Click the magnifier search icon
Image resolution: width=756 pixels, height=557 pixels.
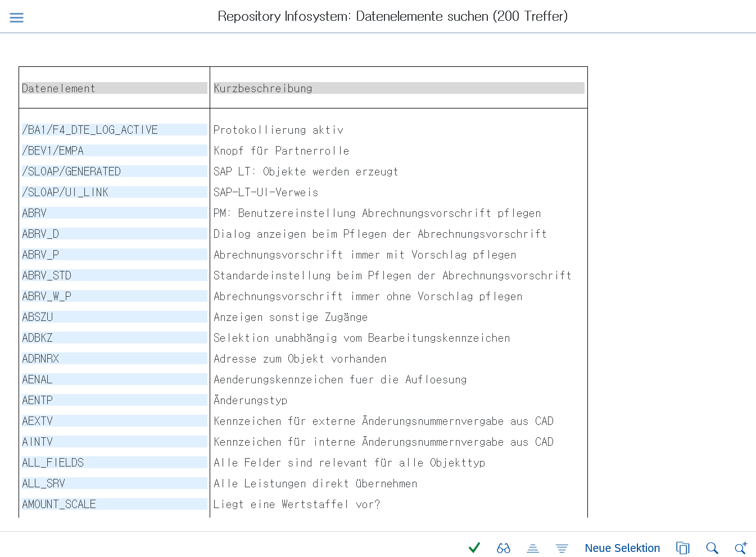pos(712,548)
